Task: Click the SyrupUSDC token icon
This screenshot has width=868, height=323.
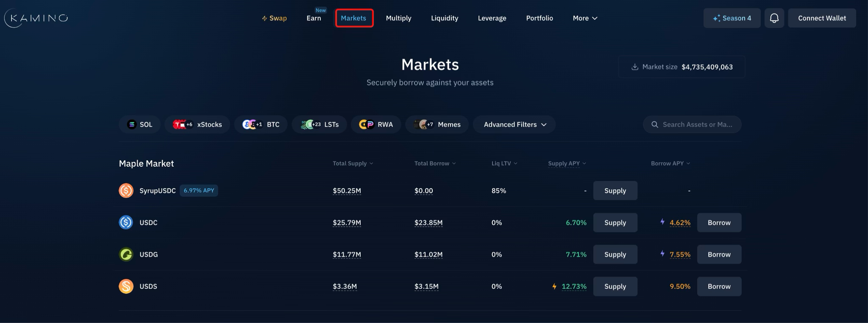Action: [126, 191]
